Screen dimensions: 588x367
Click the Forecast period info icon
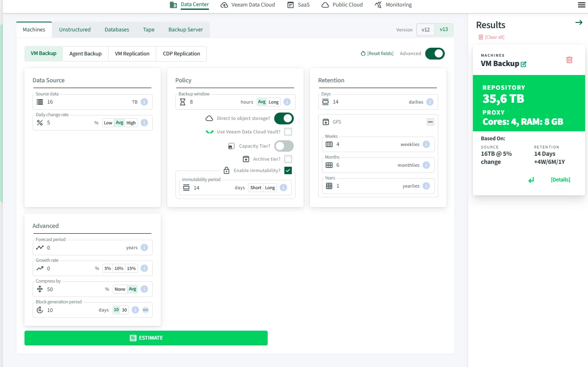tap(144, 248)
